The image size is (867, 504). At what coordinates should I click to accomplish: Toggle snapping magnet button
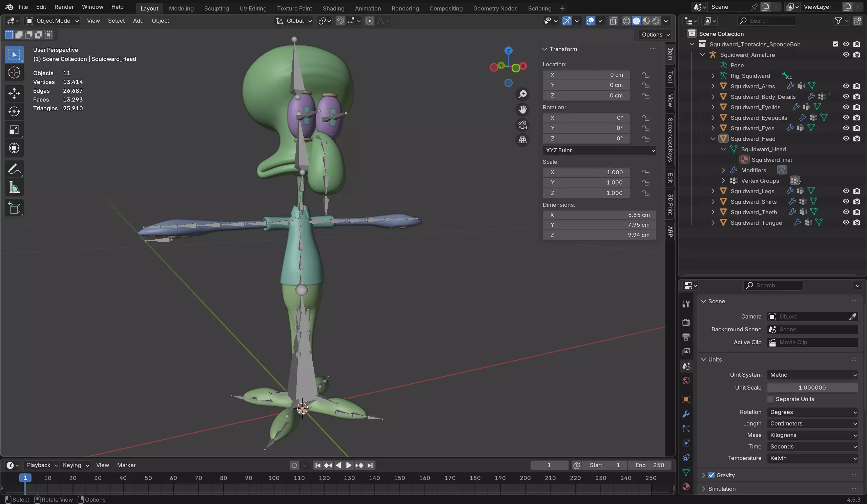(x=340, y=21)
